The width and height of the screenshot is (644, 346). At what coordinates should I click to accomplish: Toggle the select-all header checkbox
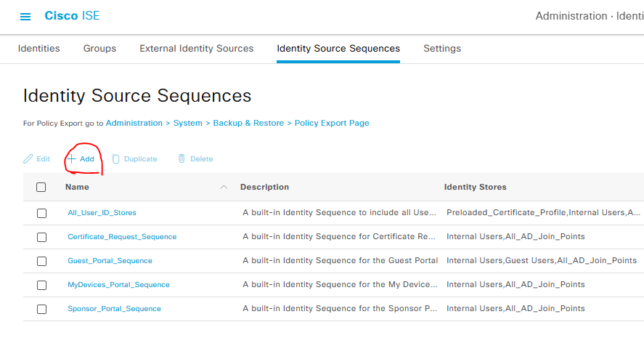41,188
